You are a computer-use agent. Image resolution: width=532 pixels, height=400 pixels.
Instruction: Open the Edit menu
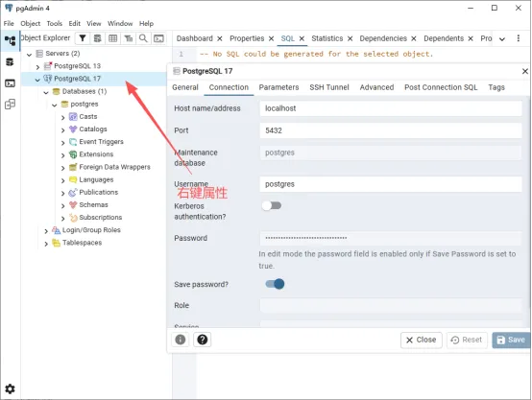tap(74, 23)
